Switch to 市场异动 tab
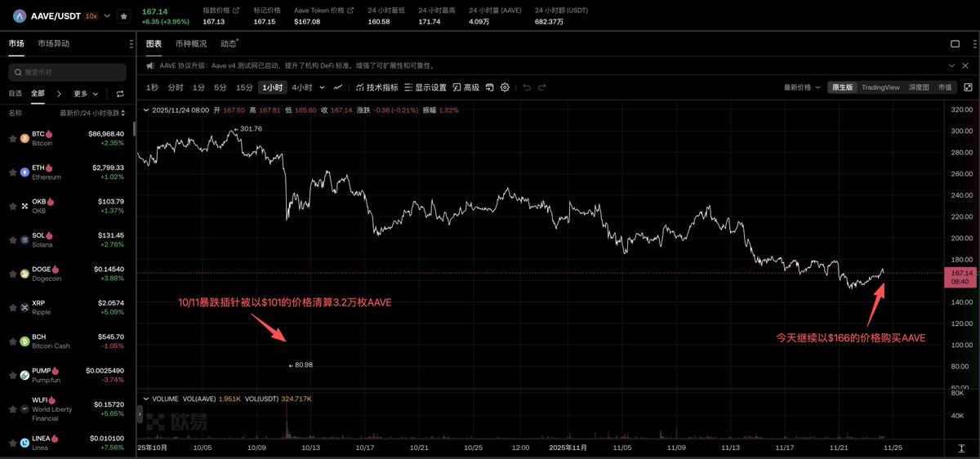 click(54, 43)
